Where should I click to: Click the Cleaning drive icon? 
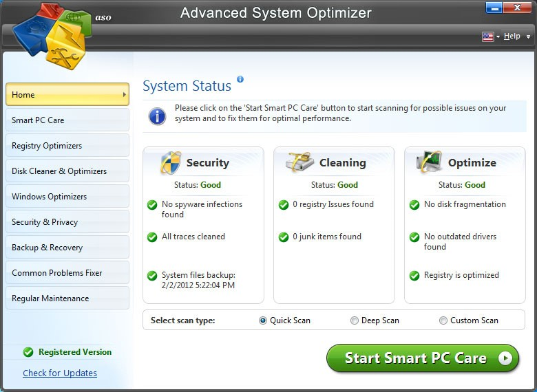pos(300,162)
